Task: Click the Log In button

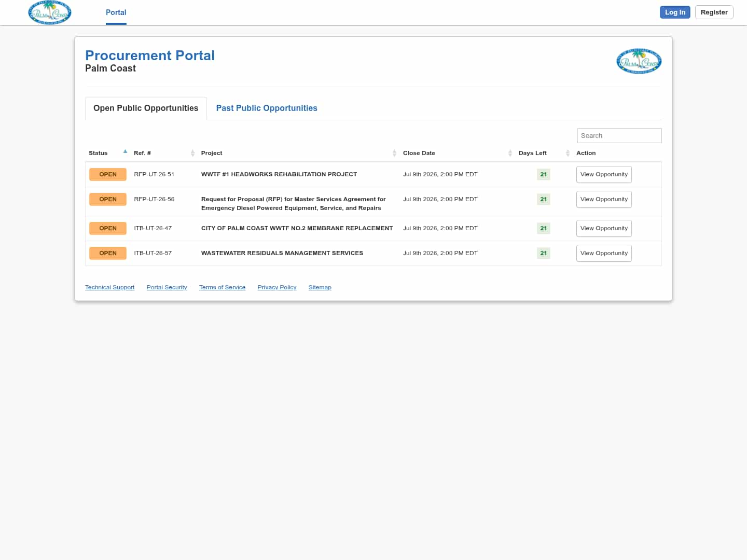Action: [x=675, y=12]
